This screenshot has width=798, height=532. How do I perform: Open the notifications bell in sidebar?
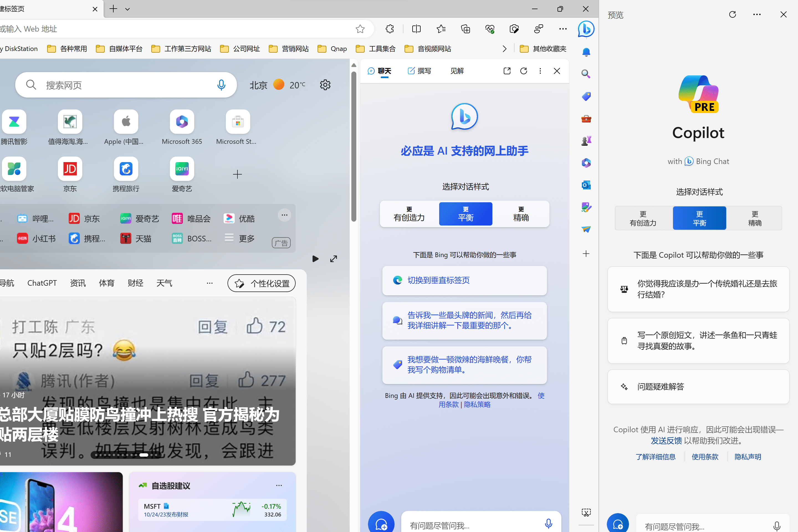(x=586, y=52)
